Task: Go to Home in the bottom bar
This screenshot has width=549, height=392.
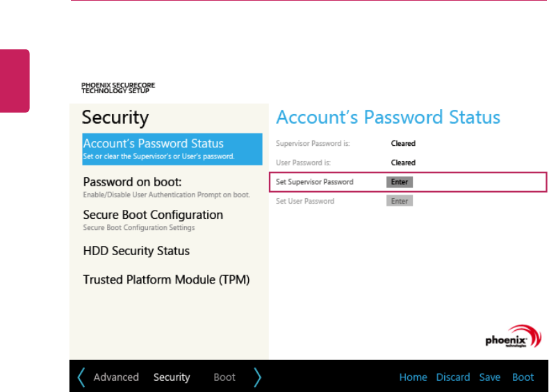Action: 413,377
